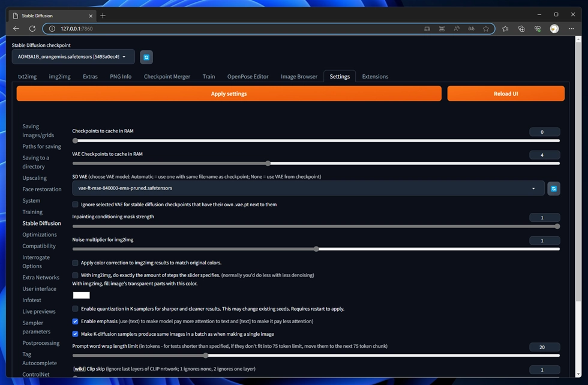Click the VAE Checkpoints to cache slider
Screen dimensions: 588x385
tap(316, 164)
